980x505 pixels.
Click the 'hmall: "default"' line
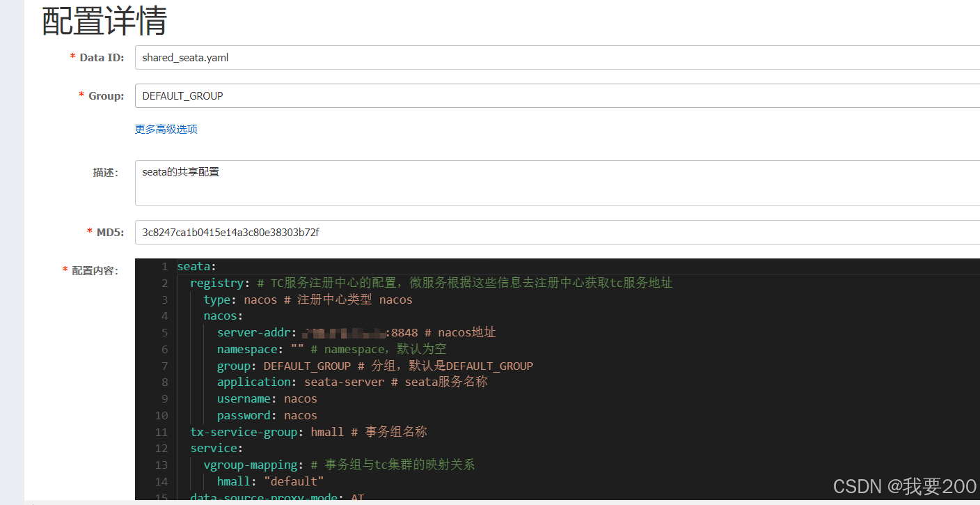pos(271,481)
